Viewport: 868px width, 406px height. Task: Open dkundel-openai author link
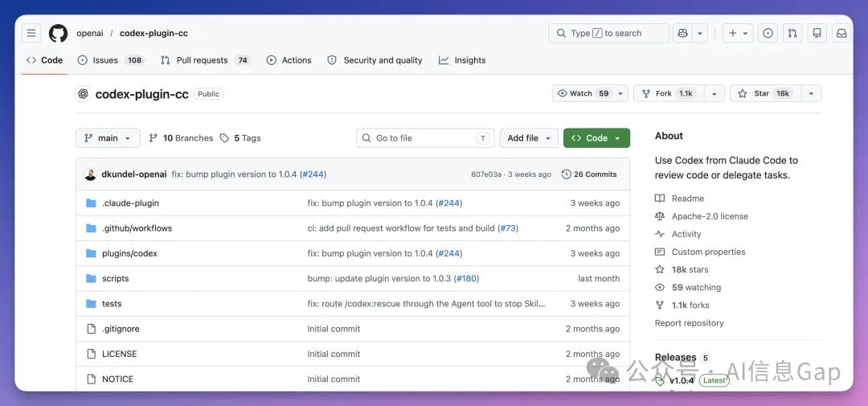[x=134, y=174]
